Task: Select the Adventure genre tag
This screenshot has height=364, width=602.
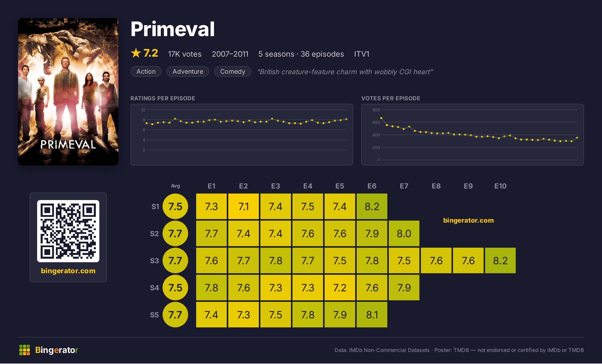Action: tap(188, 72)
